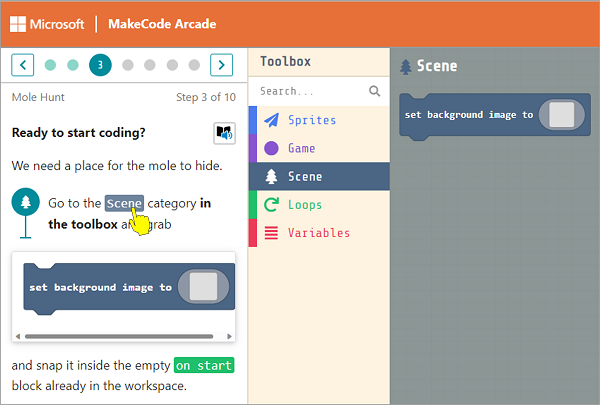Advance to the next tutorial step
This screenshot has width=600, height=405.
222,65
